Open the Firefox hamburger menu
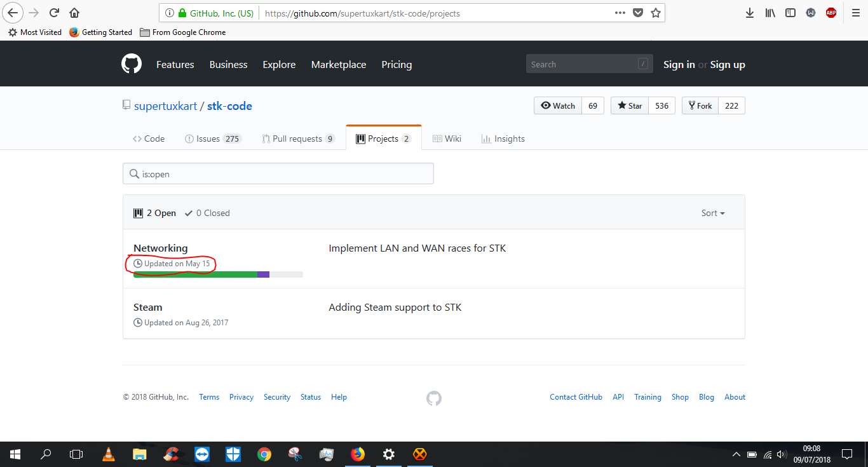 [855, 13]
